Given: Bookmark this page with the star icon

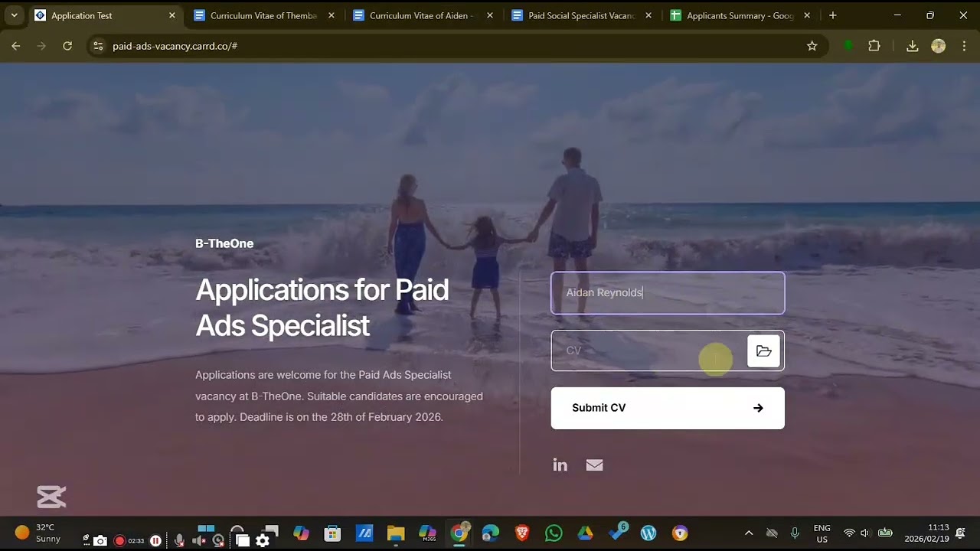Looking at the screenshot, I should pyautogui.click(x=812, y=46).
